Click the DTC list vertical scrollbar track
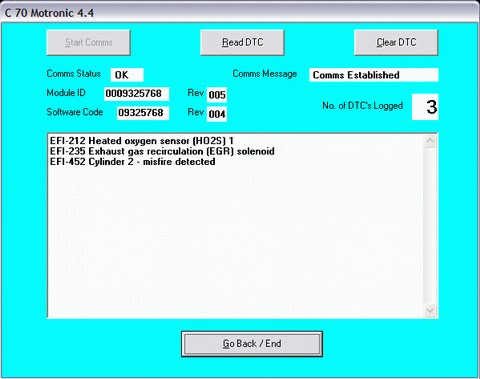 tap(430, 226)
